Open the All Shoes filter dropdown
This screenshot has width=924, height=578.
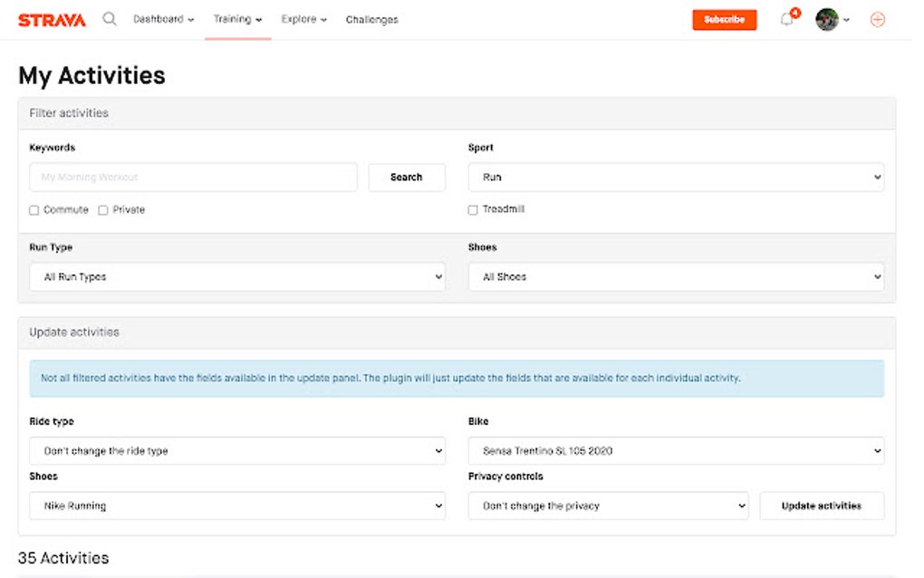pos(675,276)
